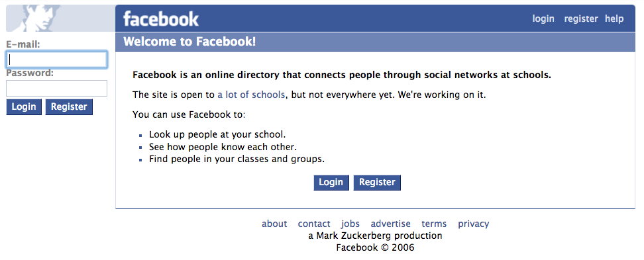View the terms footer link
This screenshot has width=644, height=260.
click(x=434, y=224)
